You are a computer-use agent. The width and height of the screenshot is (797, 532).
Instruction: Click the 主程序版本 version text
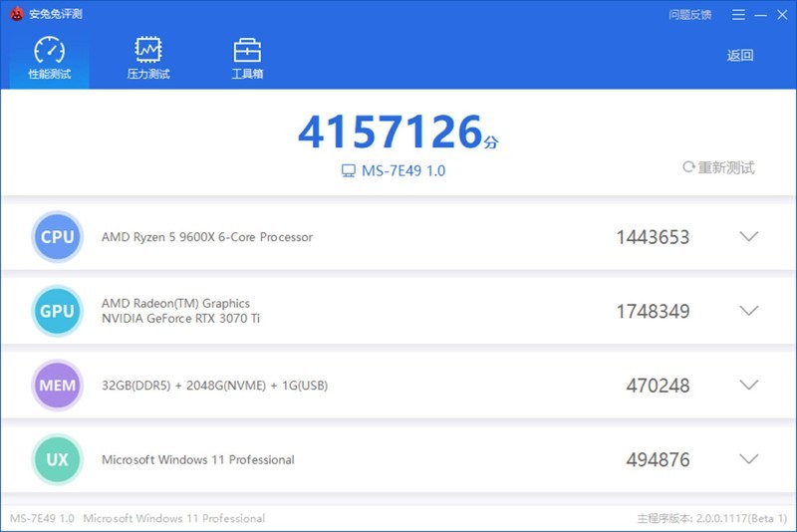coord(711,518)
